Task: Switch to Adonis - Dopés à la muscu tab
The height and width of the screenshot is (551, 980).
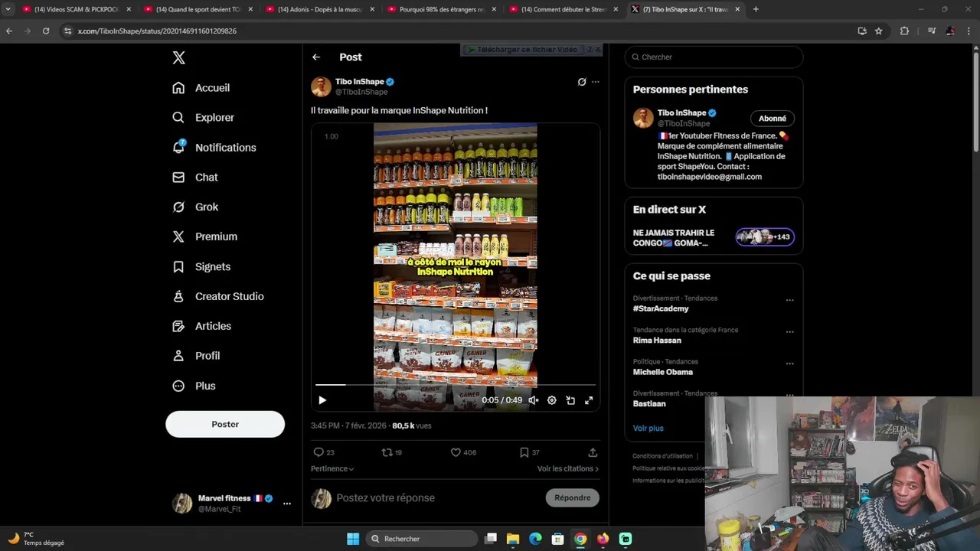Action: (320, 9)
